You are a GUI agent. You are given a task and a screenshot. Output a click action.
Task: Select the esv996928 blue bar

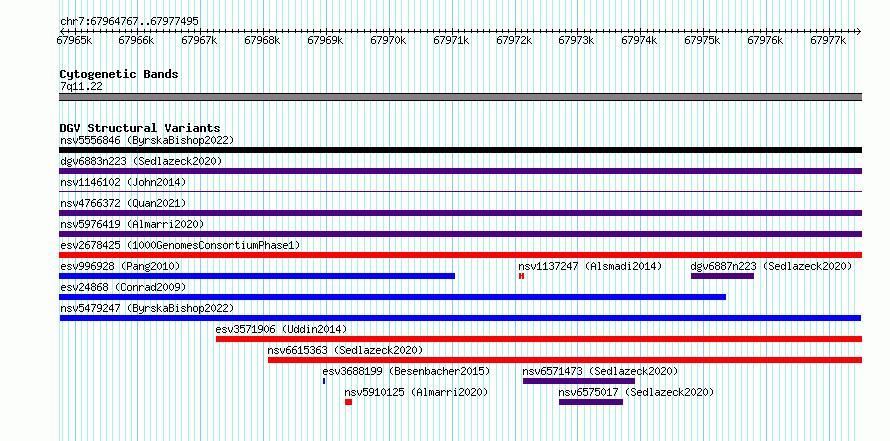257,276
